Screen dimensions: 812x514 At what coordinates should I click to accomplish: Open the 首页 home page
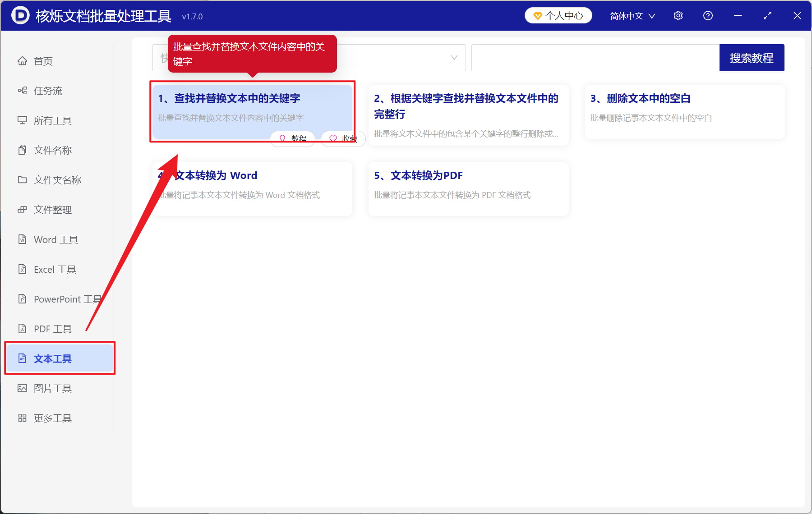(43, 60)
